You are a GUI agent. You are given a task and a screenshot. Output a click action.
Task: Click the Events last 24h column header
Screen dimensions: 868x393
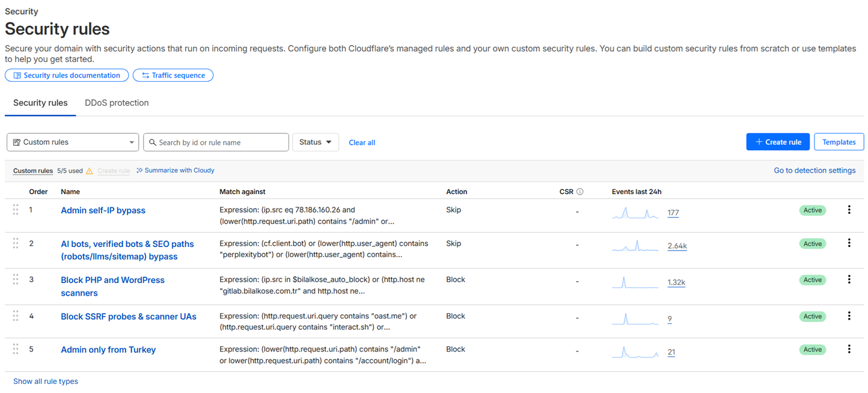pyautogui.click(x=637, y=192)
